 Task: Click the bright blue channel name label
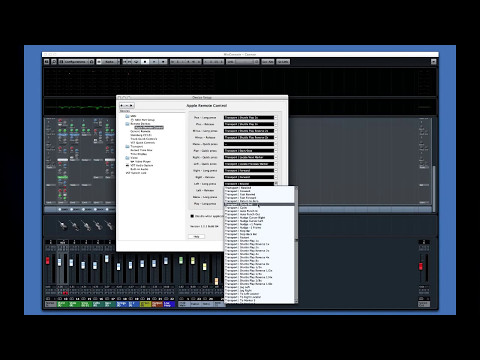(x=169, y=304)
